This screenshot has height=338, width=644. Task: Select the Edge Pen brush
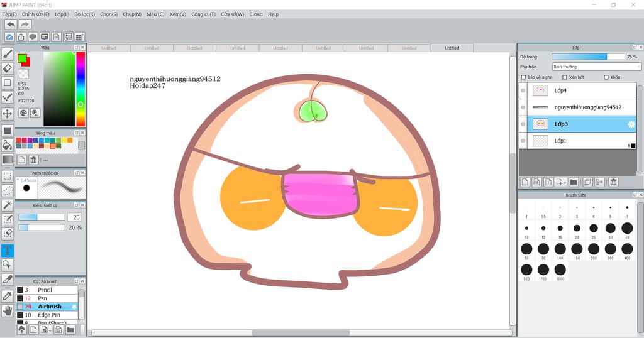[47, 315]
